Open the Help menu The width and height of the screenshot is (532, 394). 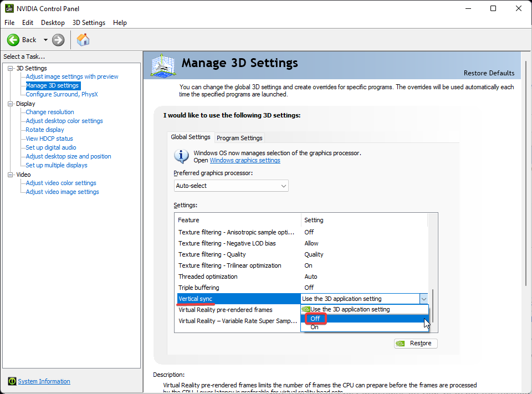[120, 23]
